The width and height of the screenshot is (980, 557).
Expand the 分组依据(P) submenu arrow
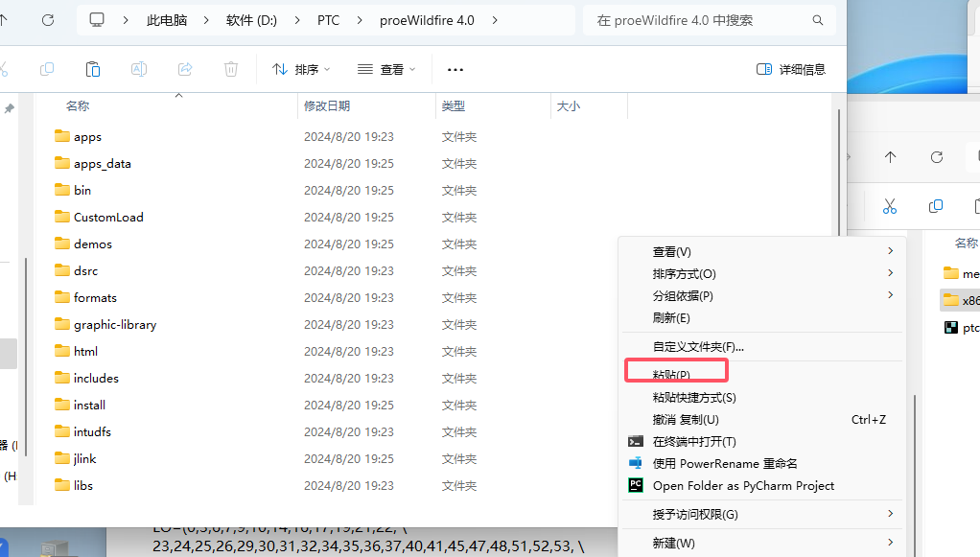pyautogui.click(x=891, y=294)
